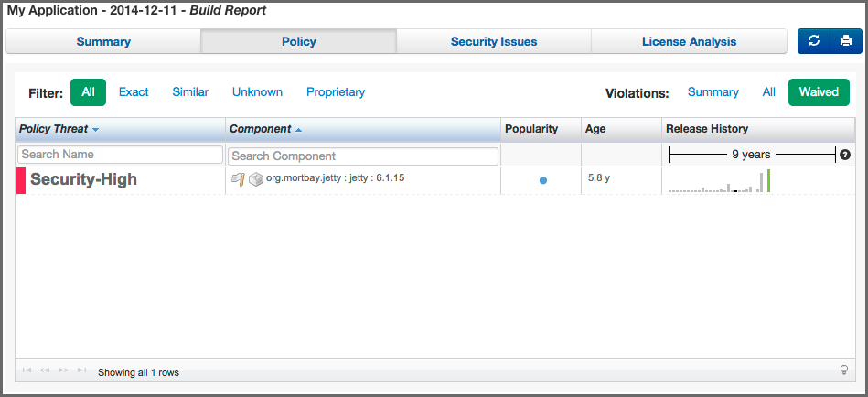Select the All filter
The image size is (868, 397).
[88, 91]
